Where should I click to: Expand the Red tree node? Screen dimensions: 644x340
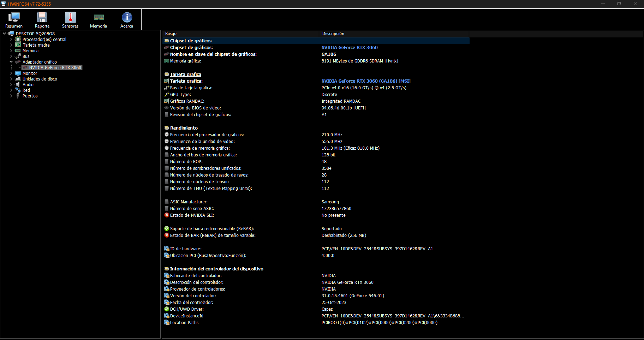click(11, 90)
